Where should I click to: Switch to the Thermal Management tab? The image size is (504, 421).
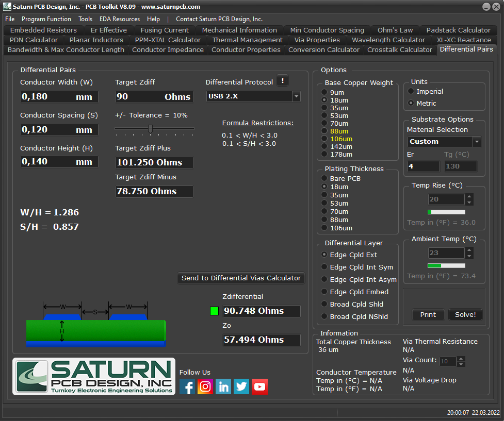[248, 40]
